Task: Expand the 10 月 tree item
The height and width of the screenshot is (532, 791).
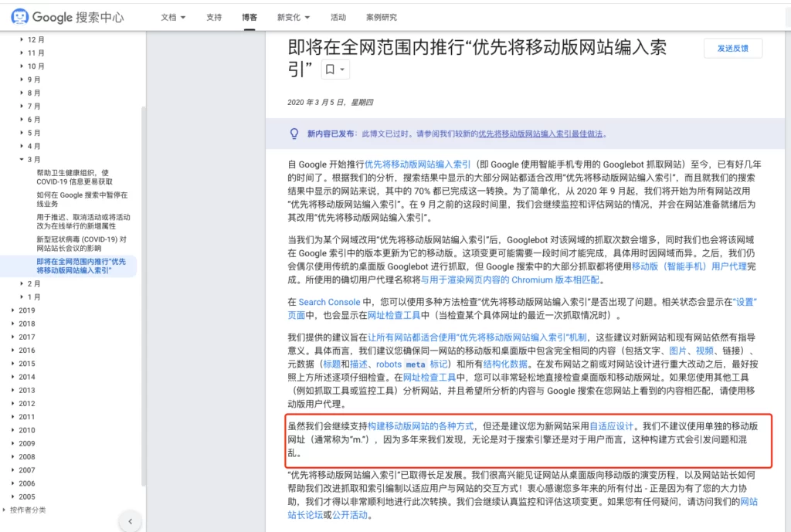Action: [x=32, y=66]
